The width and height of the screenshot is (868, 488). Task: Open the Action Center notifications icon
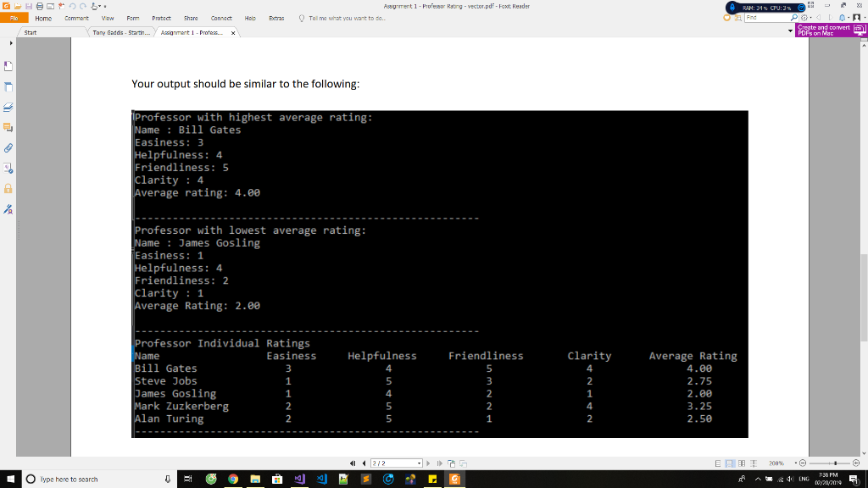854,480
